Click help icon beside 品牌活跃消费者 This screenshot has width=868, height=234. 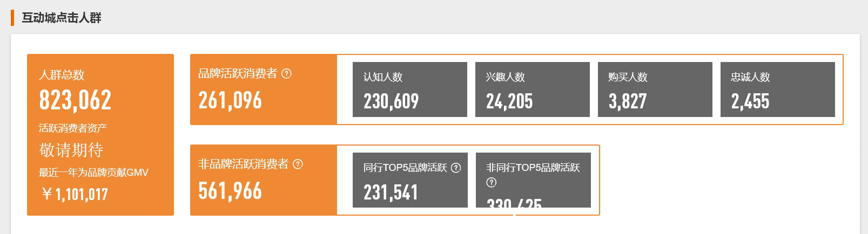(287, 73)
